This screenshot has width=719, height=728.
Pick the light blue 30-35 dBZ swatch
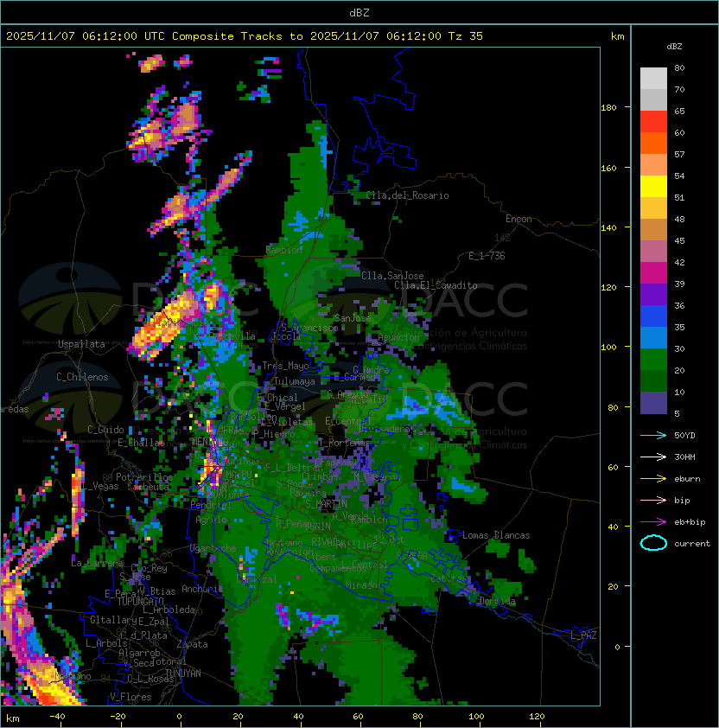(x=653, y=338)
